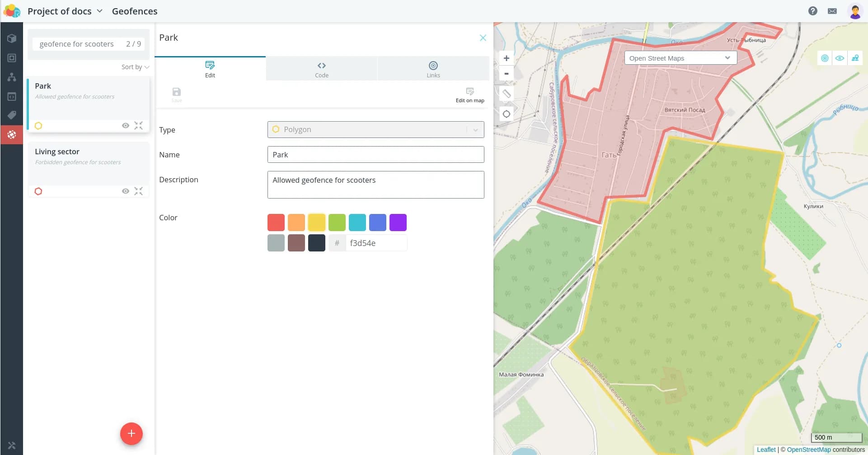Open the Open Street Maps layer dropdown
868x455 pixels.
(680, 58)
